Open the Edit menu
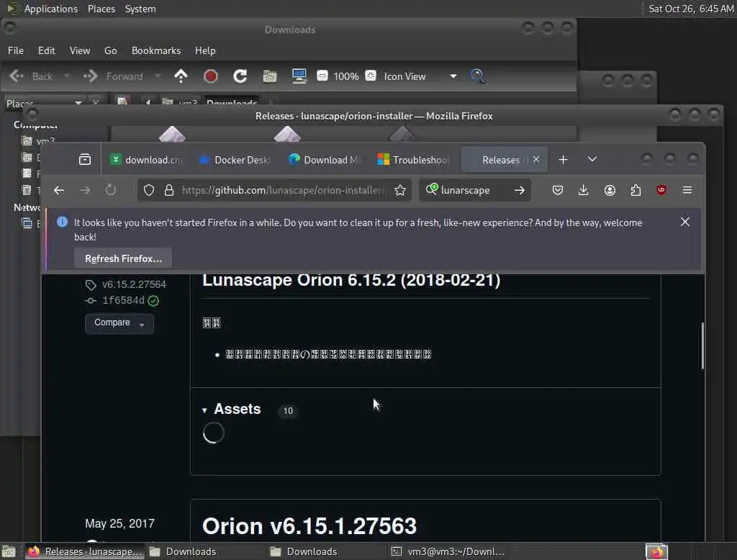The image size is (737, 560). tap(46, 50)
